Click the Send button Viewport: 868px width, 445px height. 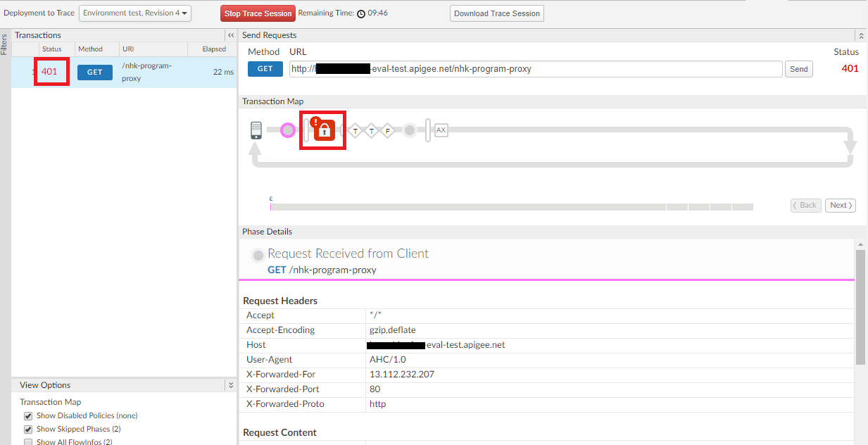pyautogui.click(x=799, y=69)
